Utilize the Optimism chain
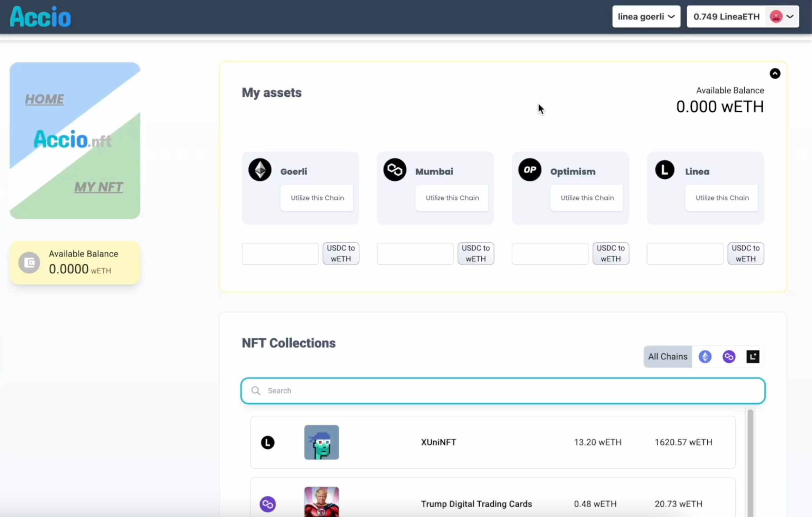This screenshot has height=517, width=812. (587, 198)
